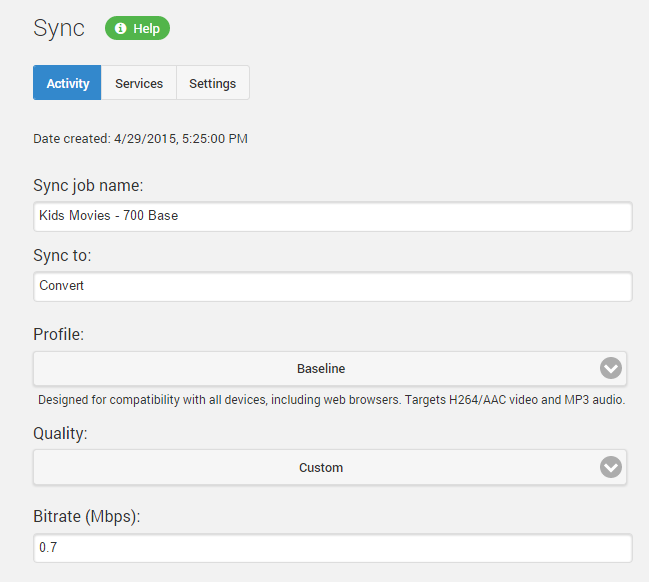Open the green Help button
The image size is (649, 582).
tap(138, 29)
